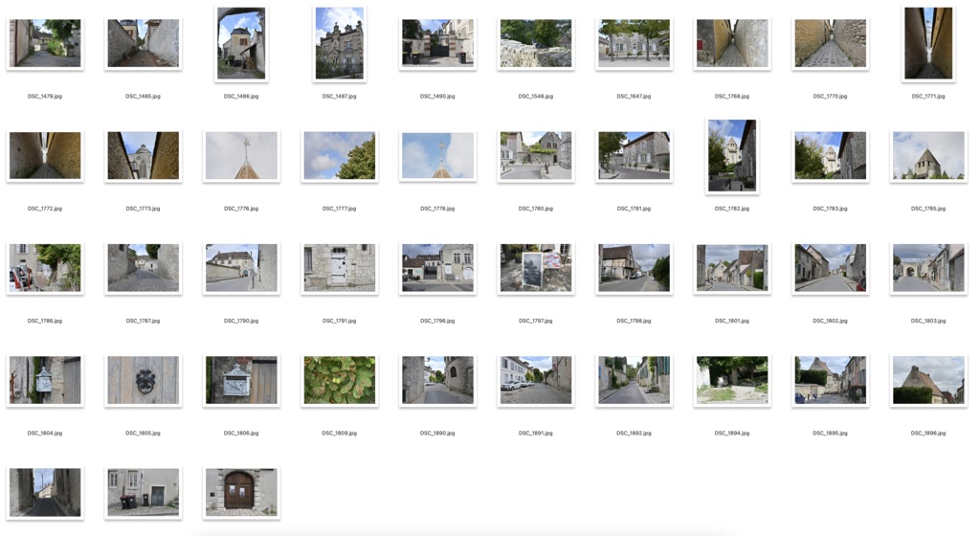
Task: Select the DSC_1809.jpg green leaves thumbnail
Action: [x=340, y=380]
